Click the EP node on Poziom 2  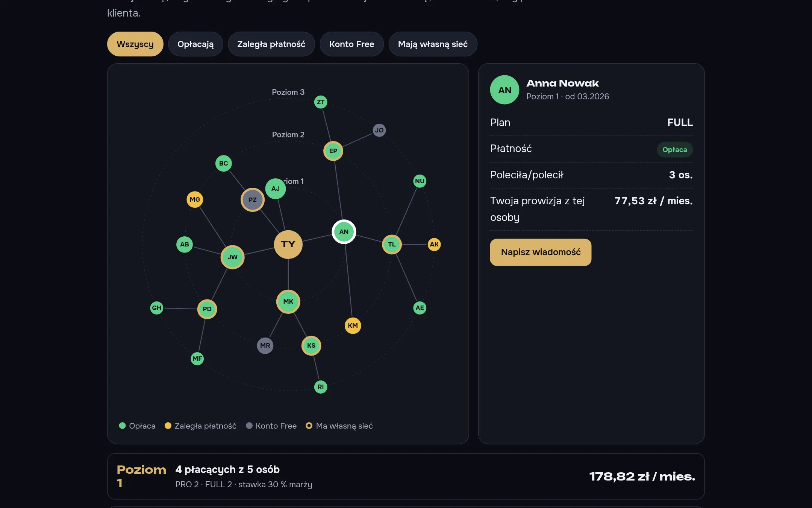coord(333,151)
